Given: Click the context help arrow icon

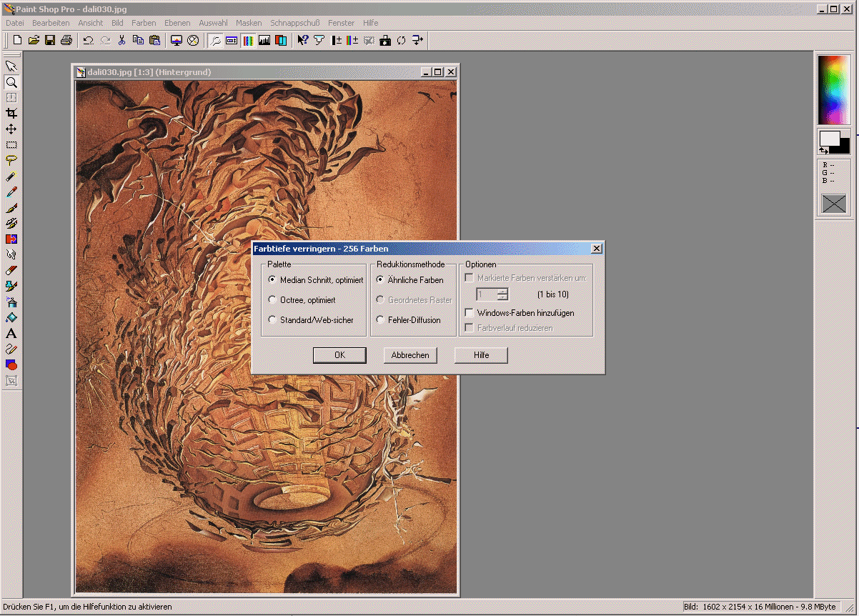Looking at the screenshot, I should tap(303, 40).
